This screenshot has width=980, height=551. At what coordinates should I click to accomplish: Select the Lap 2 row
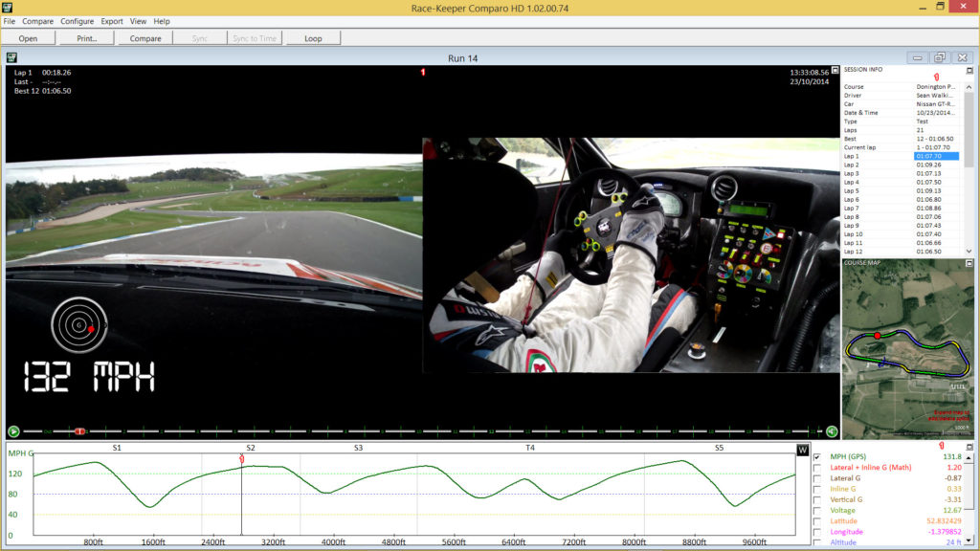coord(901,165)
